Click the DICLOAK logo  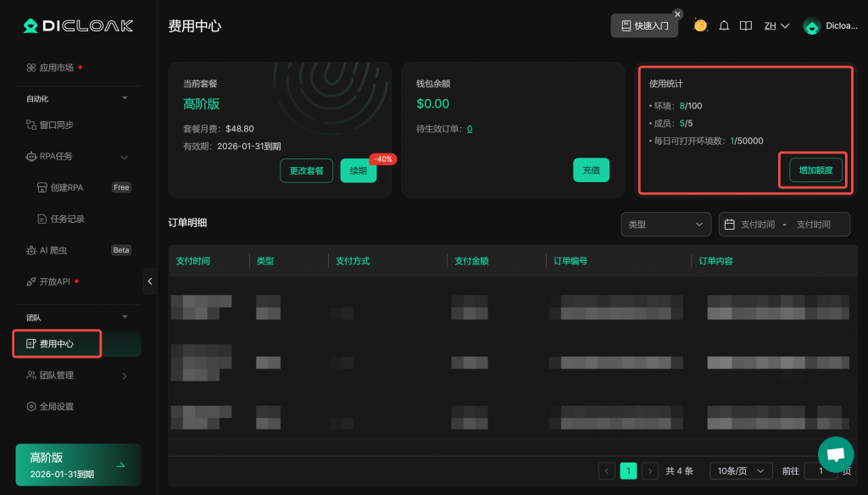click(78, 25)
